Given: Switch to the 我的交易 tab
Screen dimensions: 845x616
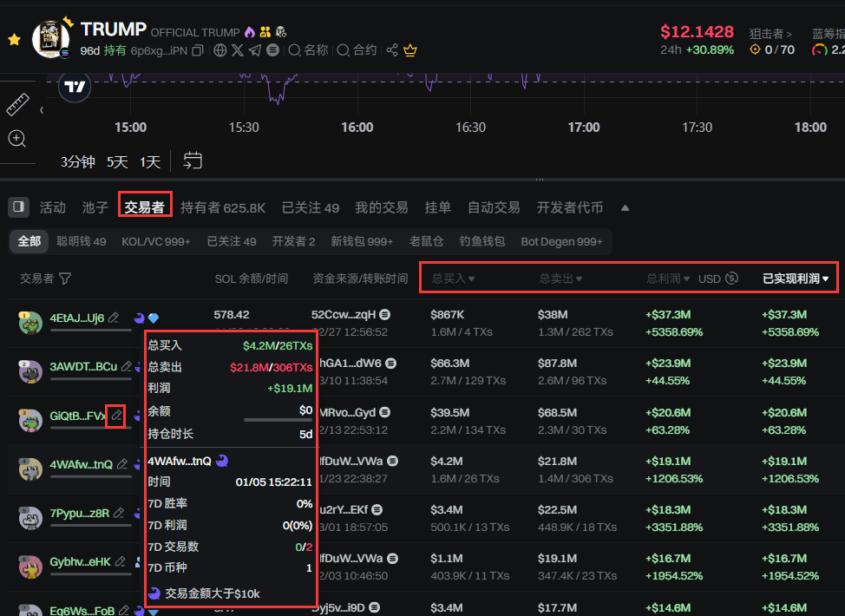Looking at the screenshot, I should [x=382, y=207].
